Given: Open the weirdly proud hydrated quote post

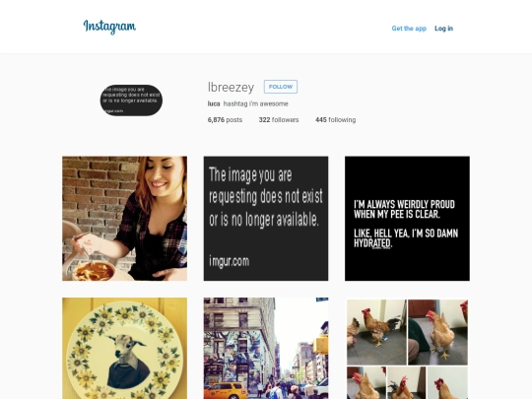Looking at the screenshot, I should 407,219.
